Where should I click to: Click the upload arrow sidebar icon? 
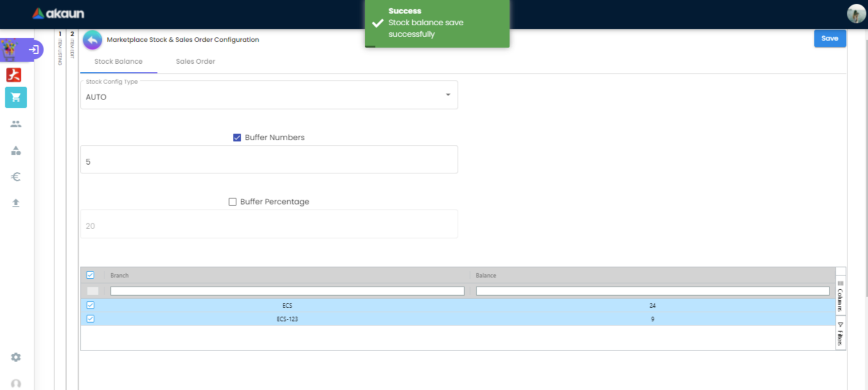pos(16,203)
